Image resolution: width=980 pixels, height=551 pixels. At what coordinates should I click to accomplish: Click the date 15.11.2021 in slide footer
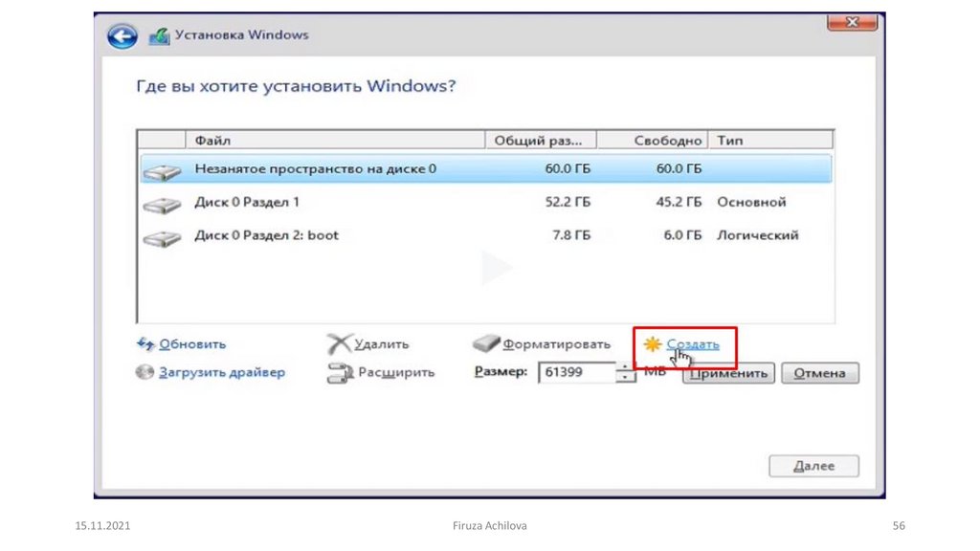(102, 526)
